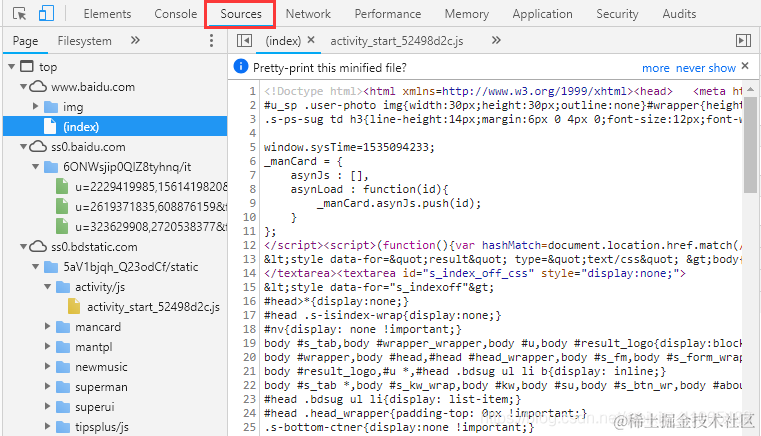Click the img folder icon

pos(50,107)
